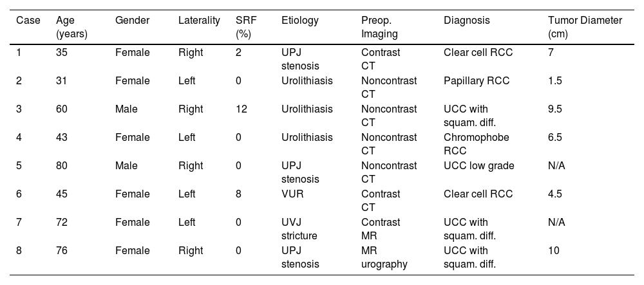Click the Gender column header
This screenshot has width=644, height=285.
coord(132,21)
